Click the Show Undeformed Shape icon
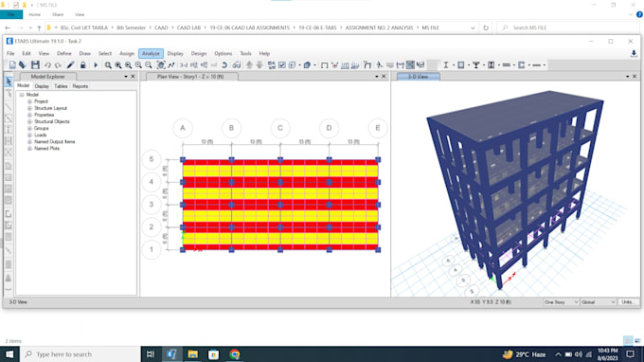This screenshot has height=362, width=644. click(325, 65)
